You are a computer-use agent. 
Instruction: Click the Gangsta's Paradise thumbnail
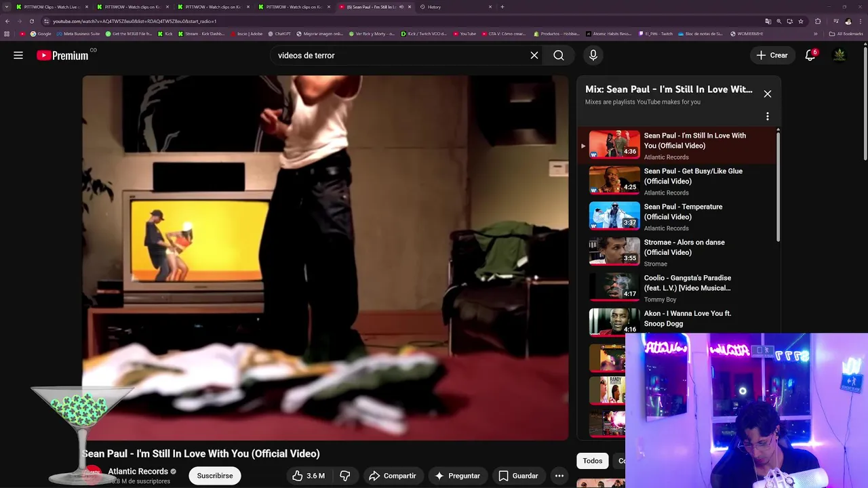point(614,287)
